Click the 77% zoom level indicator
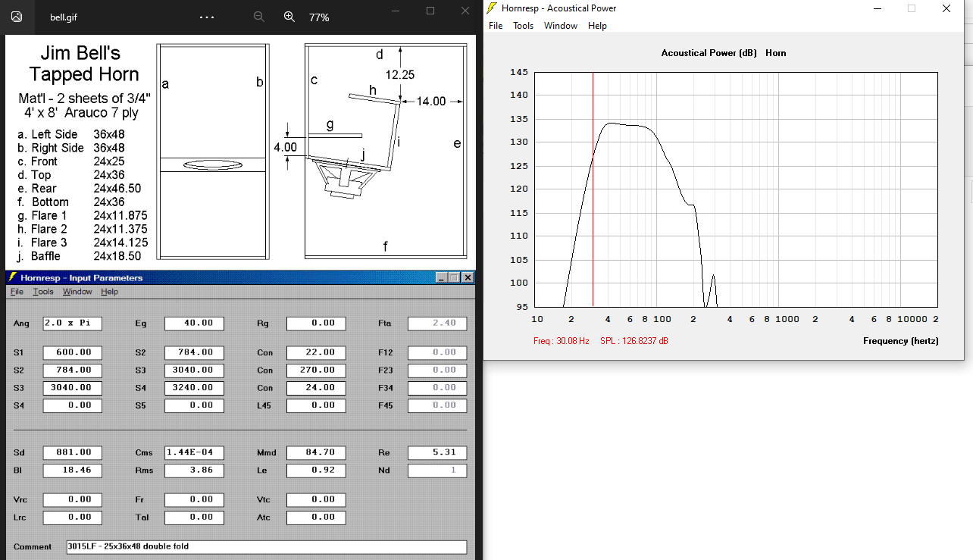Image resolution: width=973 pixels, height=560 pixels. point(319,17)
